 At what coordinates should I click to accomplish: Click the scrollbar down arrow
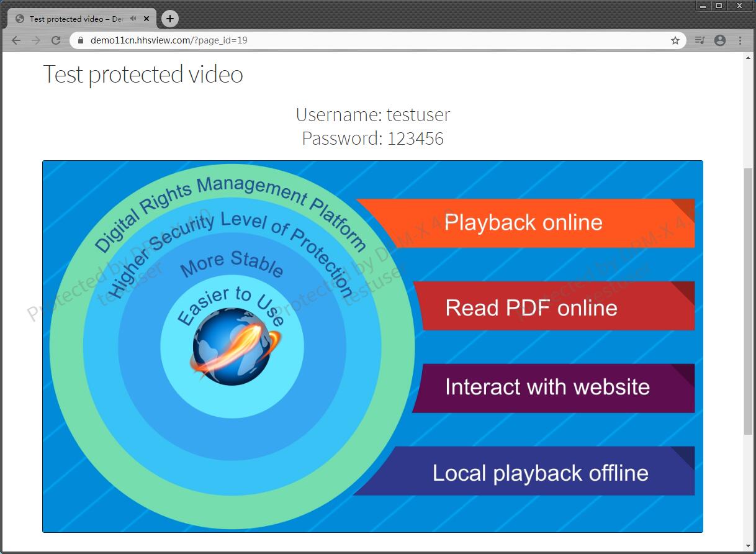coord(749,547)
